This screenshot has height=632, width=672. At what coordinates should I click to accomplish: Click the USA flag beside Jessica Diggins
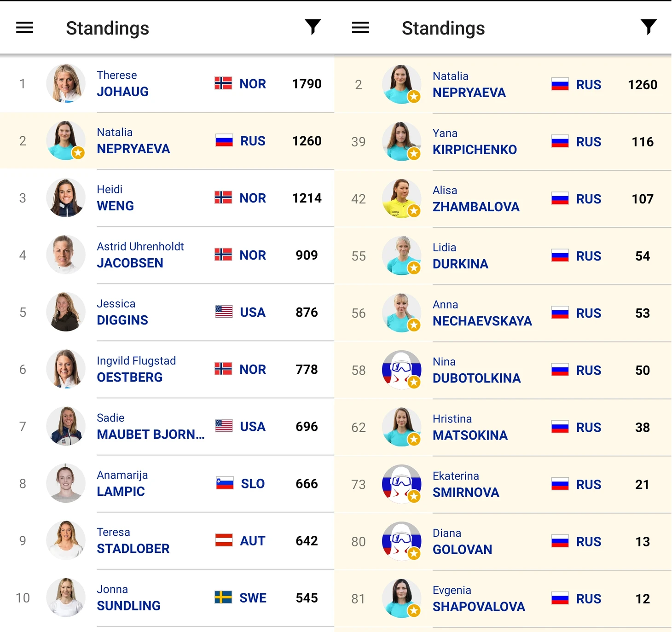click(224, 312)
